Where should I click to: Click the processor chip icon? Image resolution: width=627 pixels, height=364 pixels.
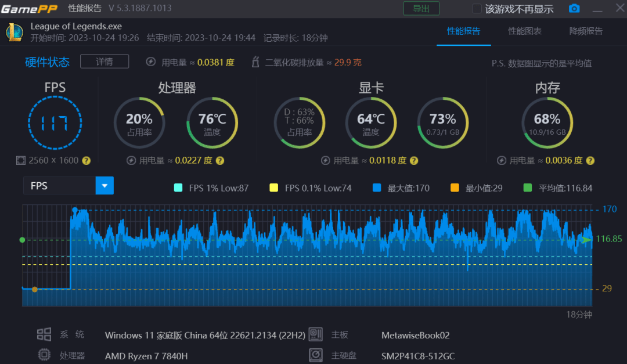[44, 355]
